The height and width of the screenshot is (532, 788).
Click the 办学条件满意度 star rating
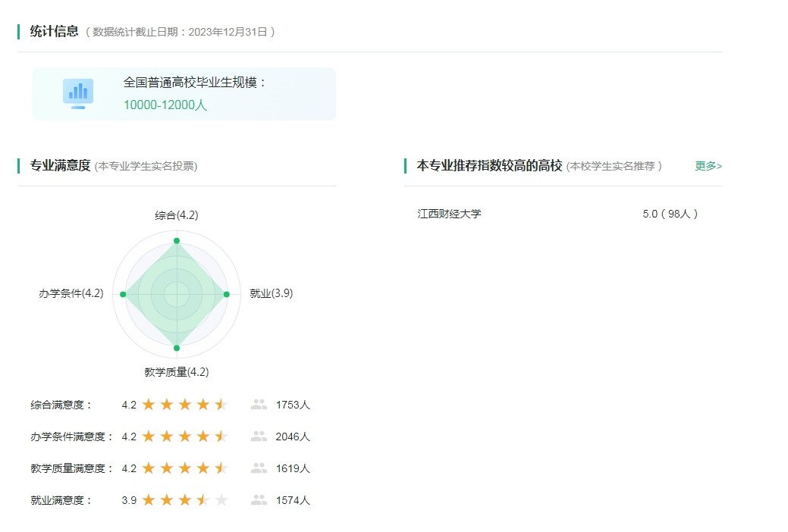click(x=184, y=437)
